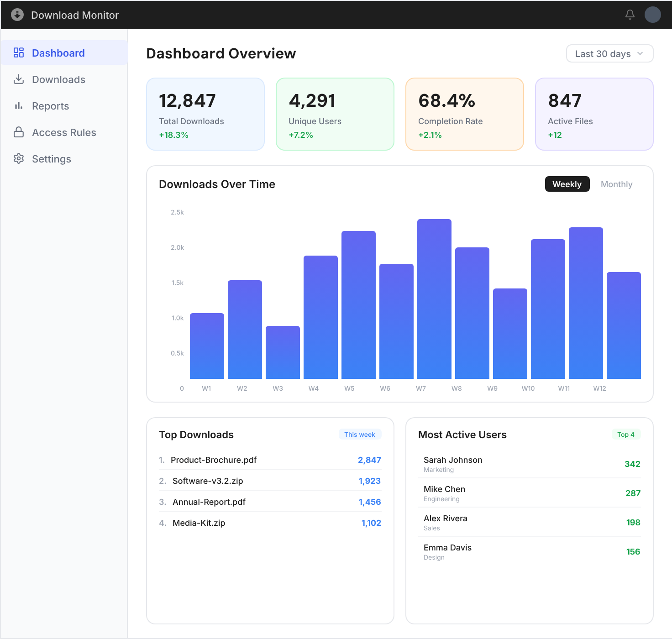Navigate to the Downloads menu item

(x=58, y=79)
